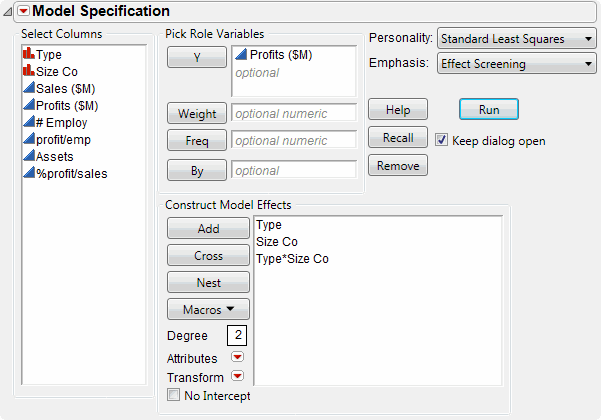Open the Emphasis Effect Screening dropdown
601x420 pixels.
(516, 64)
